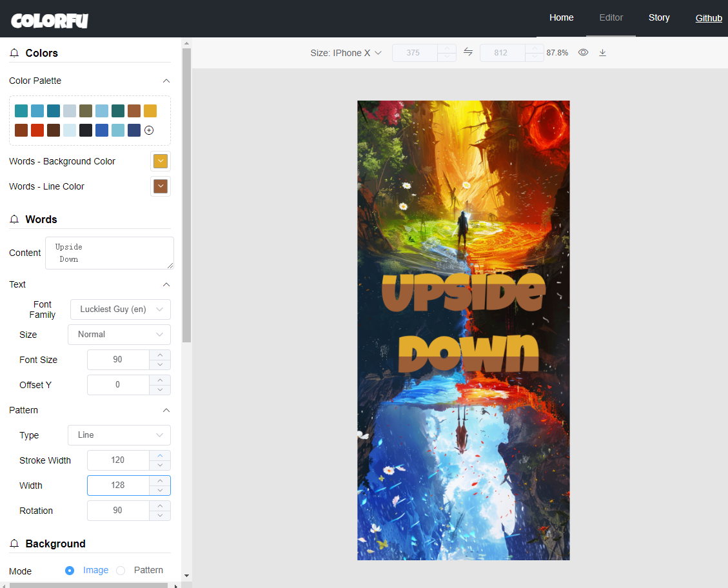Viewport: 728px width, 588px height.
Task: Click the bell icon beside Colors heading
Action: 14,53
